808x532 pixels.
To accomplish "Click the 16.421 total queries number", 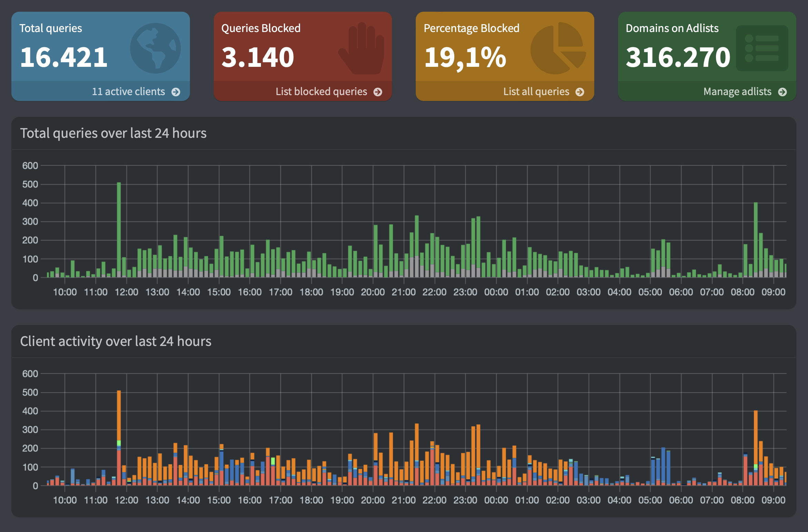I will 64,57.
